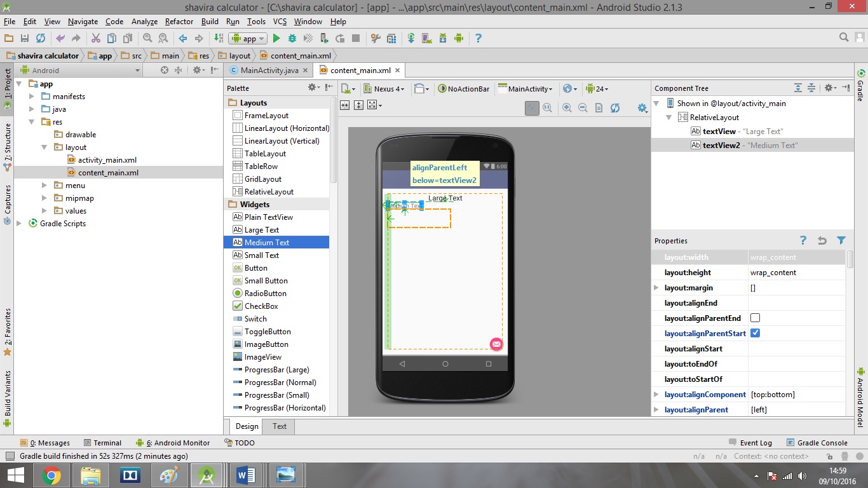
Task: Click the Properties filter funnel icon
Action: 841,241
